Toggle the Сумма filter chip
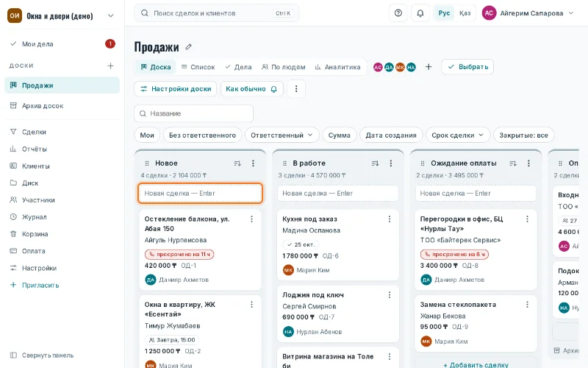The width and height of the screenshot is (588, 368). (340, 135)
